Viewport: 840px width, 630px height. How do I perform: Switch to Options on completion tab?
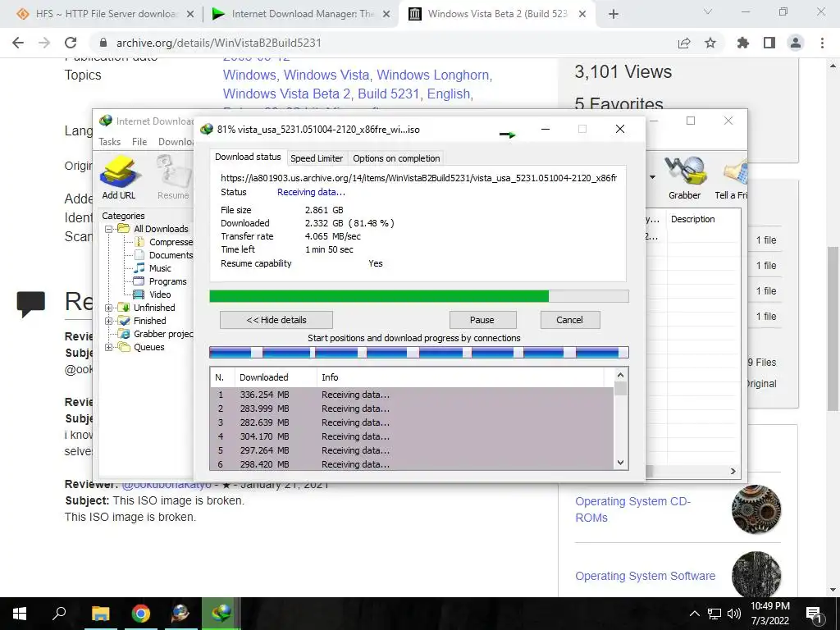pos(396,158)
